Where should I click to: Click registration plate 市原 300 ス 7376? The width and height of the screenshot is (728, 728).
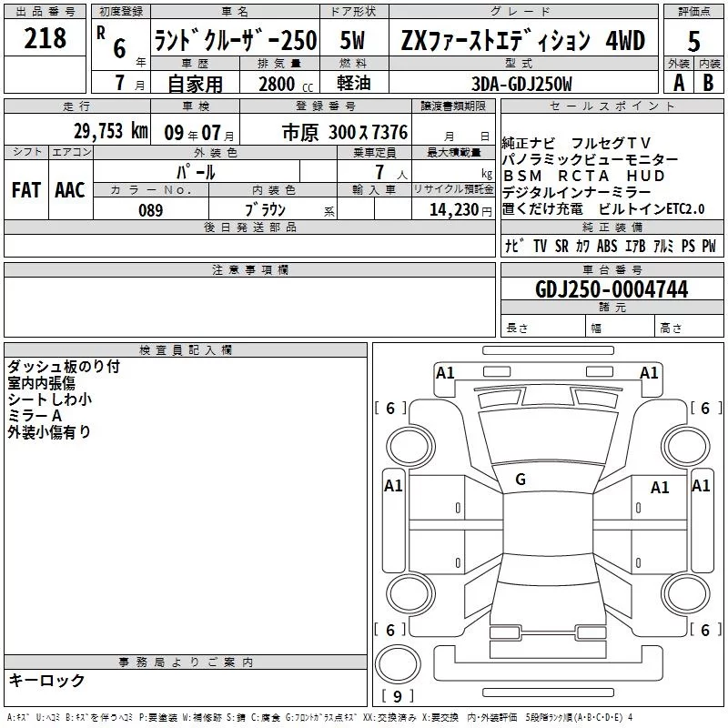pyautogui.click(x=345, y=132)
